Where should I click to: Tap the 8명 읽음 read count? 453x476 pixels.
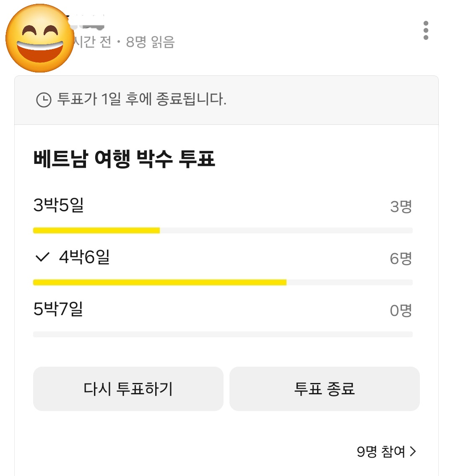(x=150, y=42)
